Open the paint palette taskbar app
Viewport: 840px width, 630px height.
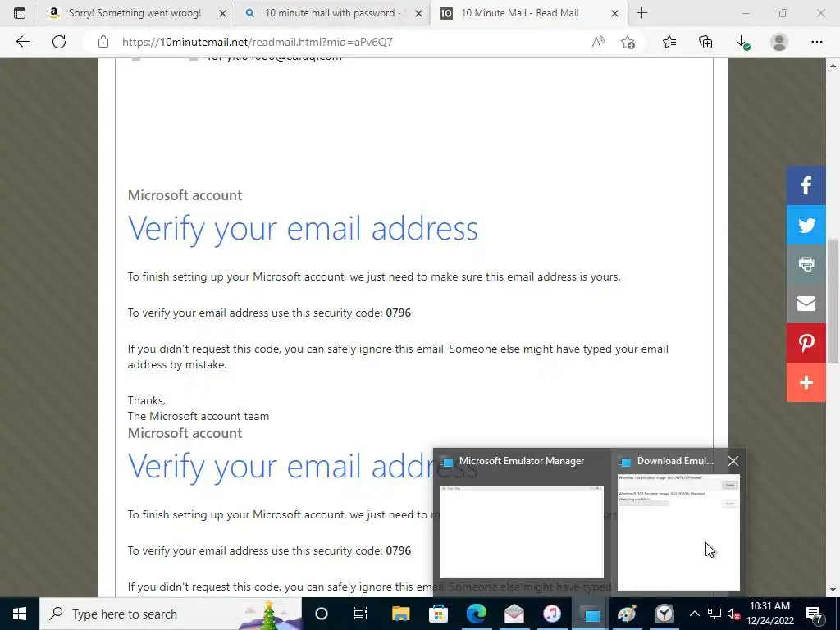[627, 614]
